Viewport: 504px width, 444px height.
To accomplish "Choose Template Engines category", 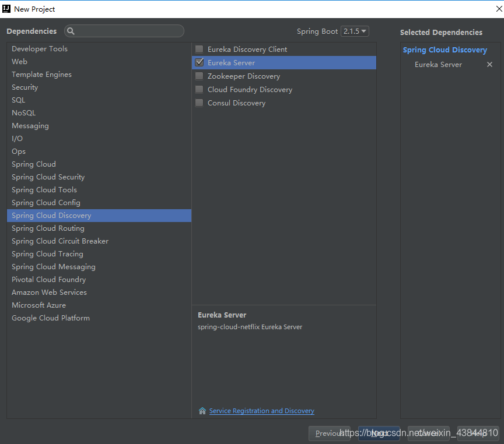I will pyautogui.click(x=99, y=75).
